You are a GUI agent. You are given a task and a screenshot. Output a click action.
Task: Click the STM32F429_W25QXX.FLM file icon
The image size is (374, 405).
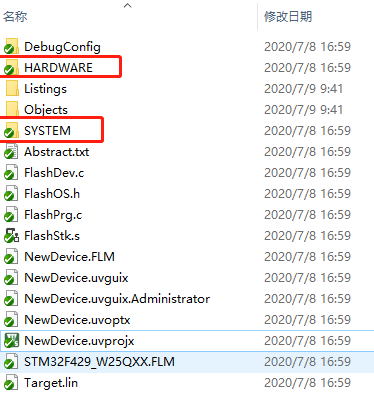tap(11, 362)
